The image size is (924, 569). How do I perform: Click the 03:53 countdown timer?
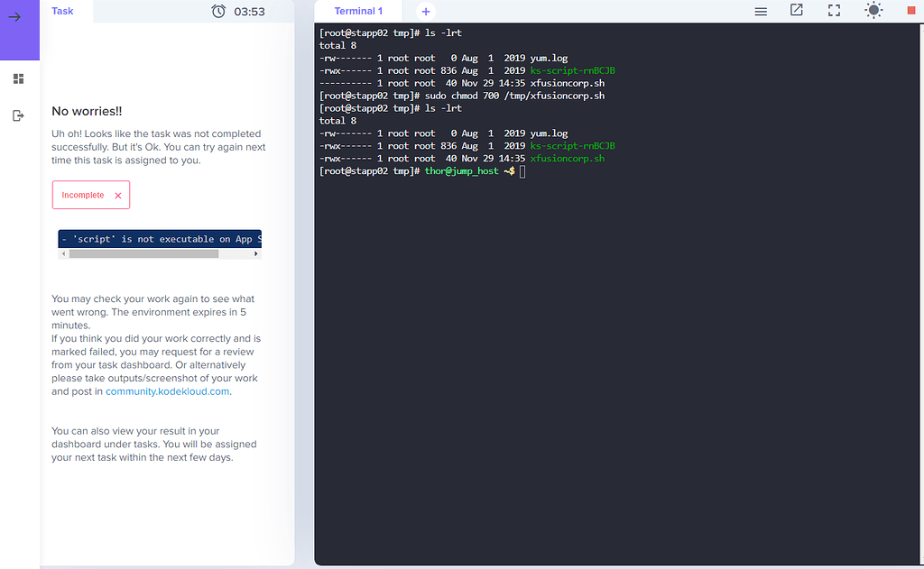[249, 12]
